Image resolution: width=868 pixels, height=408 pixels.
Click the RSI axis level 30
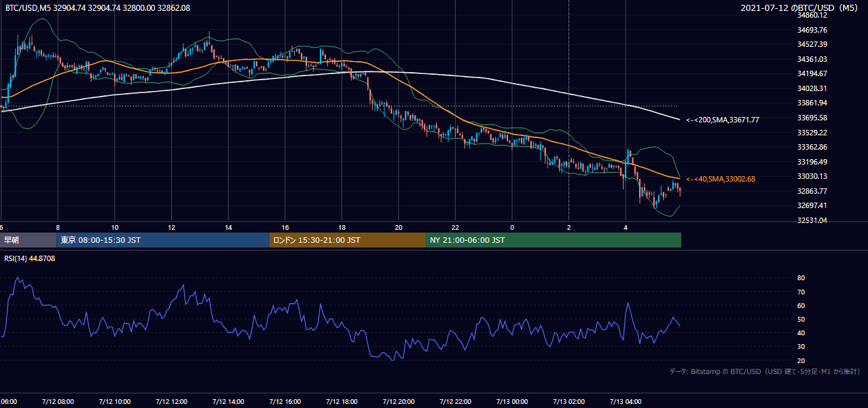tap(801, 347)
